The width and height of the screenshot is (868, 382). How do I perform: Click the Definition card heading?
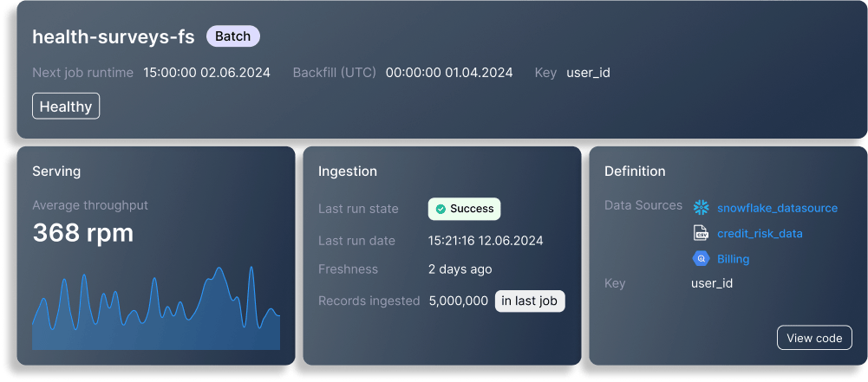(635, 172)
